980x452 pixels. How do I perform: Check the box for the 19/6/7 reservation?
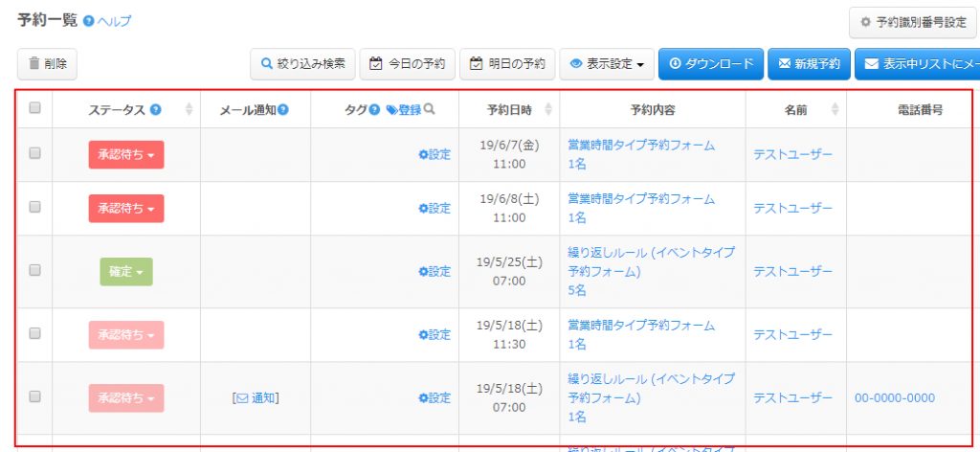[34, 153]
